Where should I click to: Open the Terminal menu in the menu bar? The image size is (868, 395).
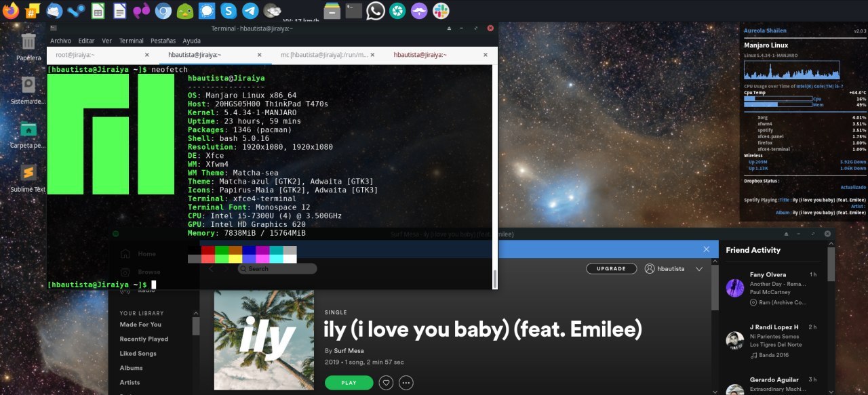coord(132,41)
